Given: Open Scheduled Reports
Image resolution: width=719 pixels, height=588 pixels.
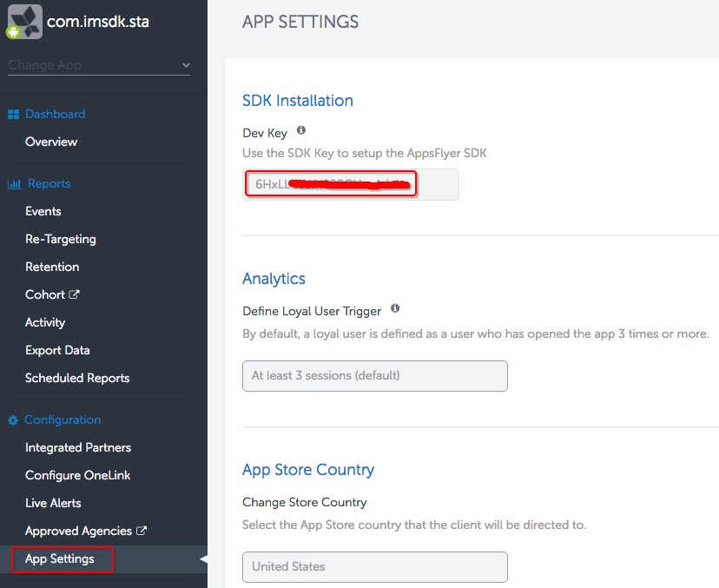Looking at the screenshot, I should click(x=76, y=378).
